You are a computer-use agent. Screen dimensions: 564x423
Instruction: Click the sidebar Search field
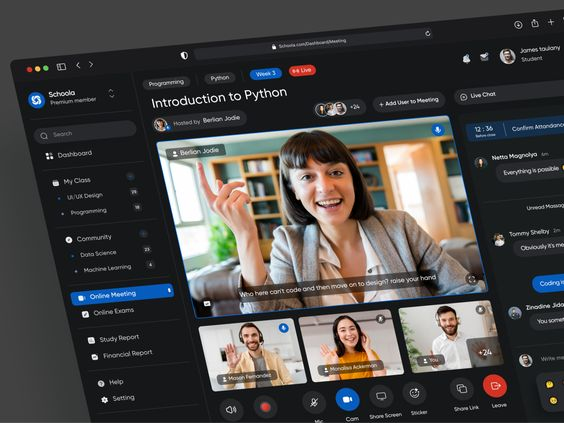(x=85, y=132)
